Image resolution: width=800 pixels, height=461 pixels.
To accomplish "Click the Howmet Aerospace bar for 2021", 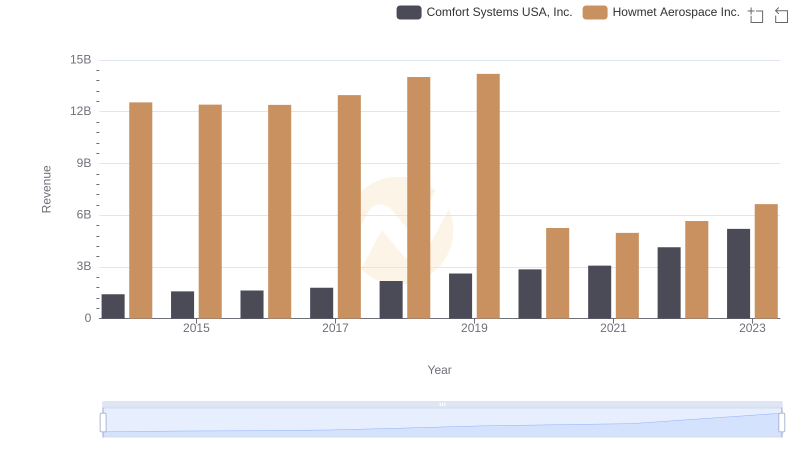I will coord(627,276).
